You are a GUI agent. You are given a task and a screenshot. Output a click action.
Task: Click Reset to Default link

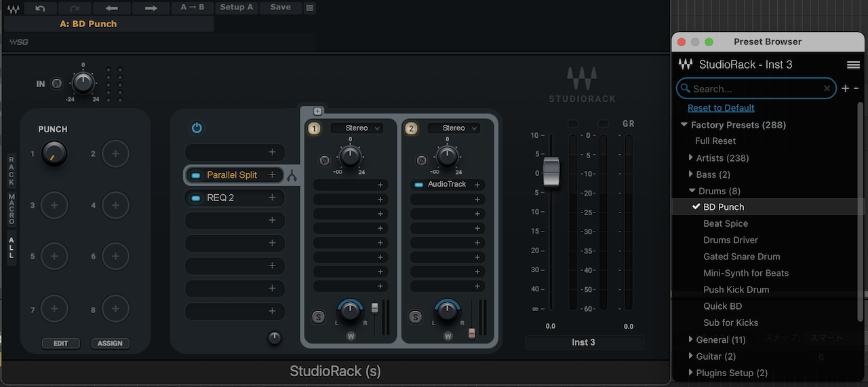click(721, 108)
